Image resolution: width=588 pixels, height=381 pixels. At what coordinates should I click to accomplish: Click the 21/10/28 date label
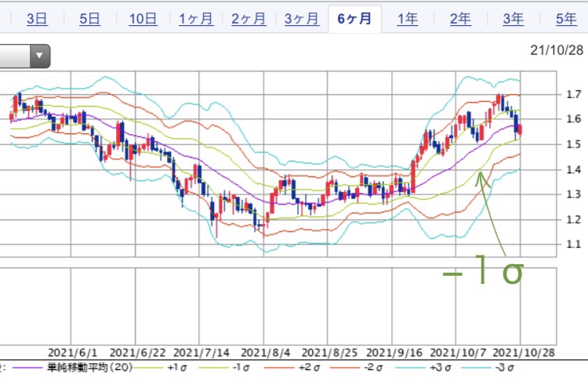click(557, 50)
